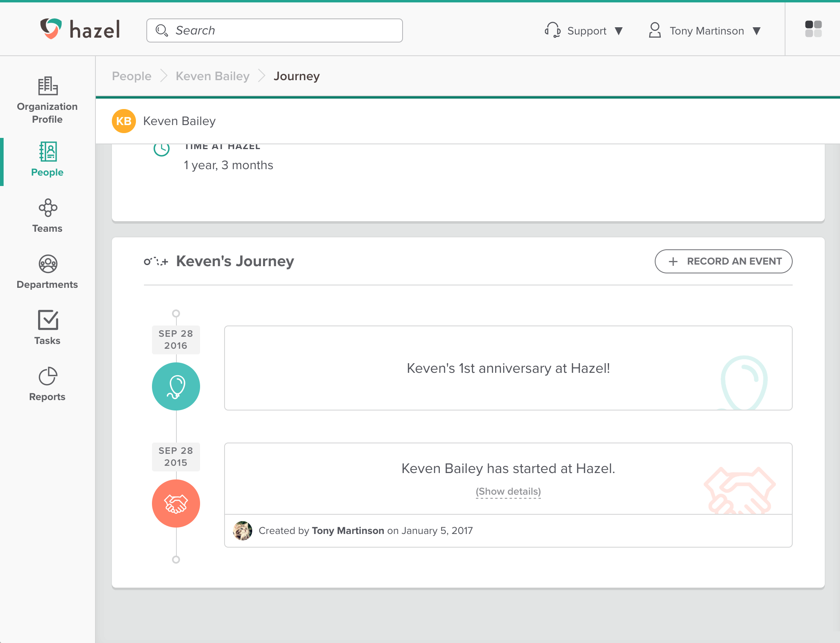This screenshot has width=840, height=643.
Task: Open the 1st anniversary event card
Action: (x=508, y=368)
